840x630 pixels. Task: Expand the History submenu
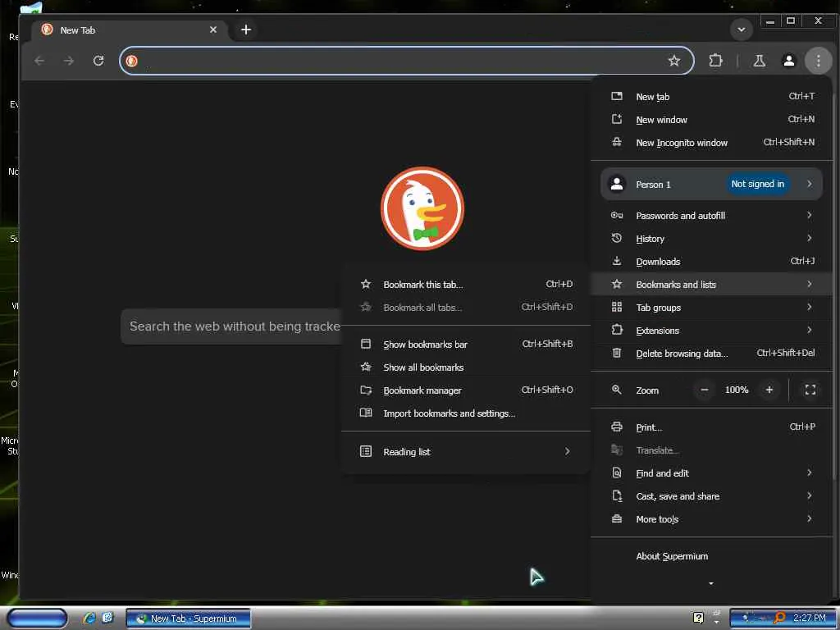pyautogui.click(x=712, y=239)
